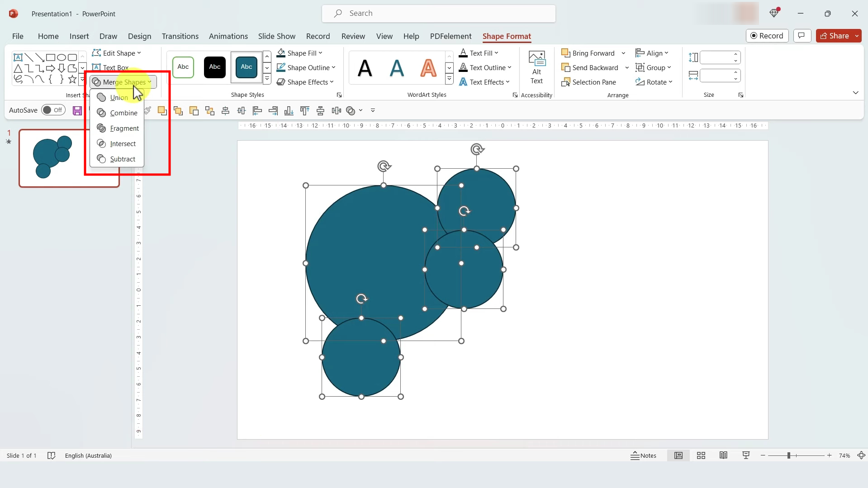Open the Notes pane
The image size is (868, 488).
pos(643,455)
